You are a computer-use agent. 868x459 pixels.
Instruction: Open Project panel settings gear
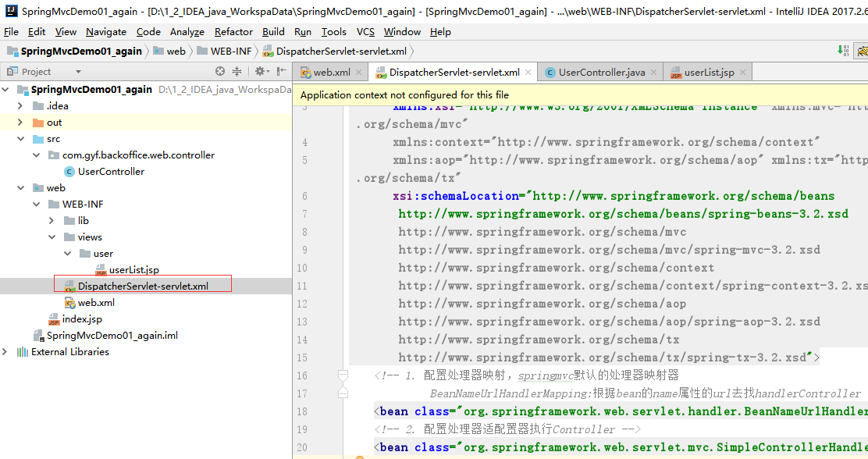pos(260,71)
